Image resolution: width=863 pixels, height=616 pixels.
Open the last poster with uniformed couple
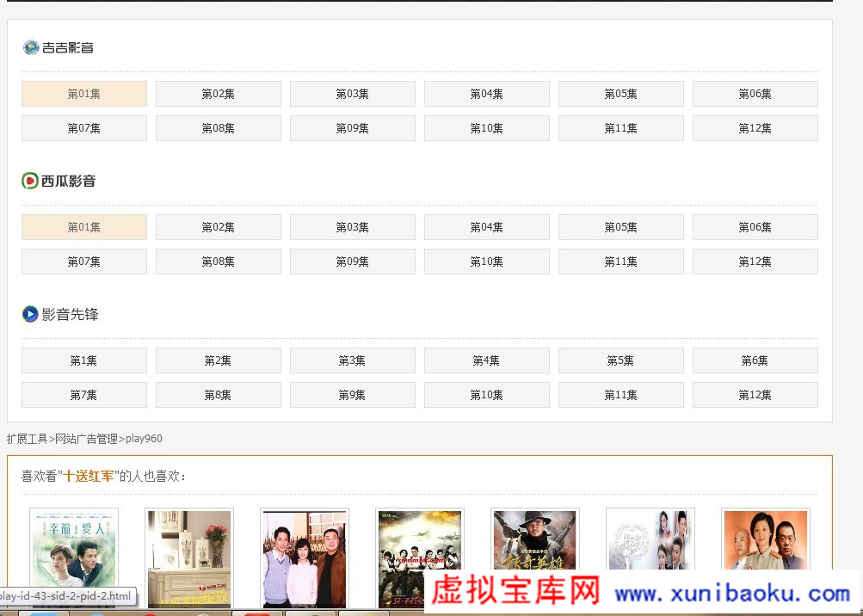tap(765, 557)
